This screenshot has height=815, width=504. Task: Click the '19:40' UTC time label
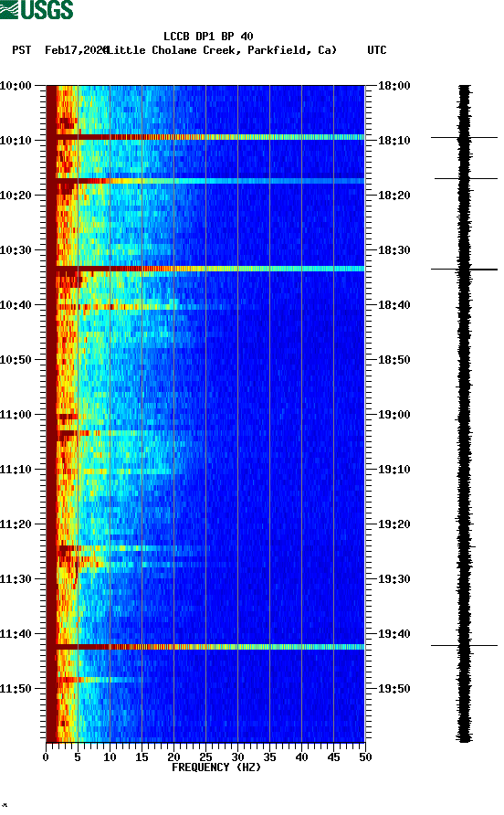click(x=394, y=633)
